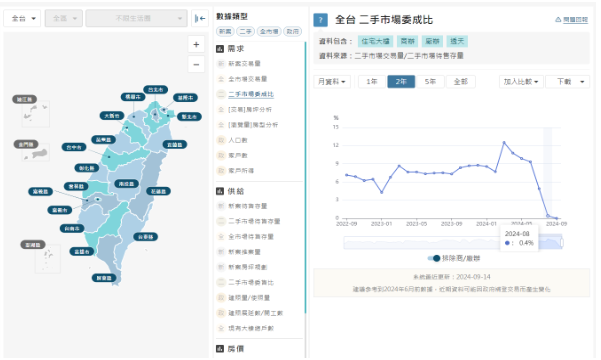Open the 家戶所得 data item
The width and height of the screenshot is (601, 360).
coord(241,171)
